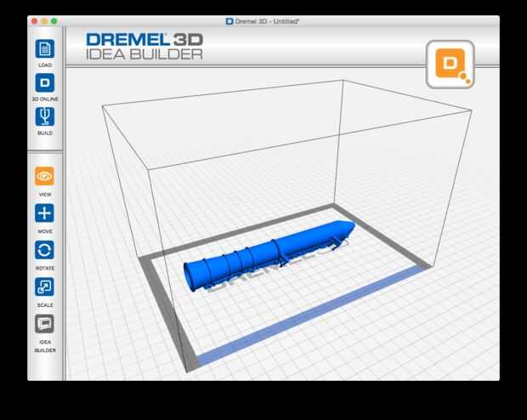Close the Dremel 3D window
Viewport: 527px width, 420px height.
pos(34,21)
